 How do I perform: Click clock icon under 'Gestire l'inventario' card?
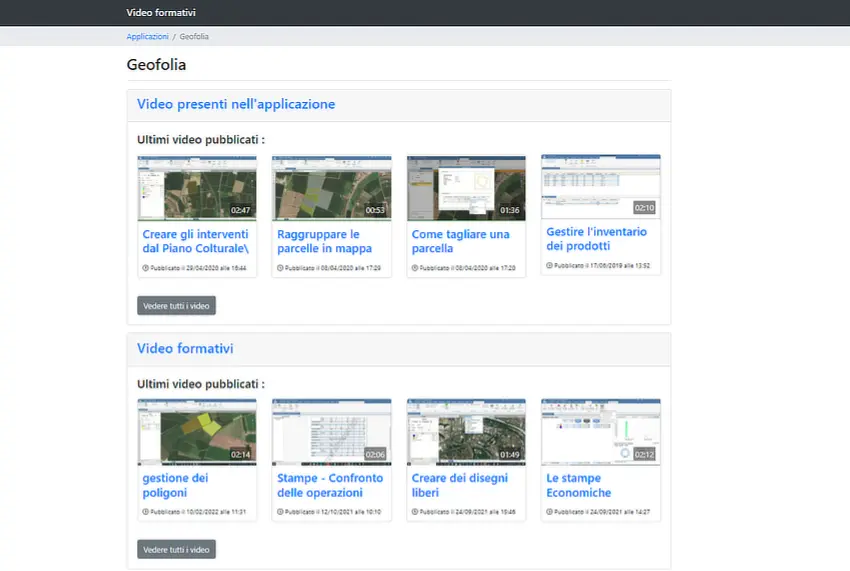pyautogui.click(x=549, y=266)
